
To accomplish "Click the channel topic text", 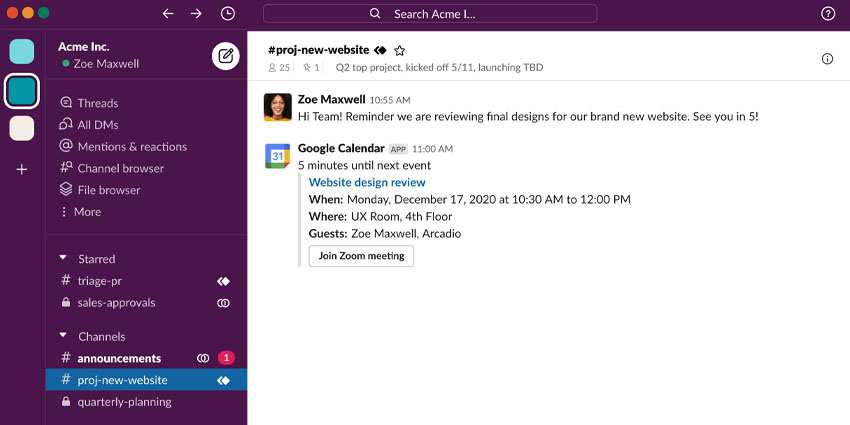I will click(x=439, y=68).
